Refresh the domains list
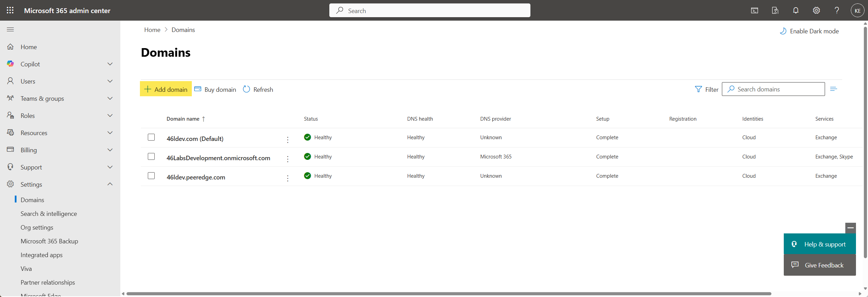Image resolution: width=868 pixels, height=297 pixels. pos(258,89)
